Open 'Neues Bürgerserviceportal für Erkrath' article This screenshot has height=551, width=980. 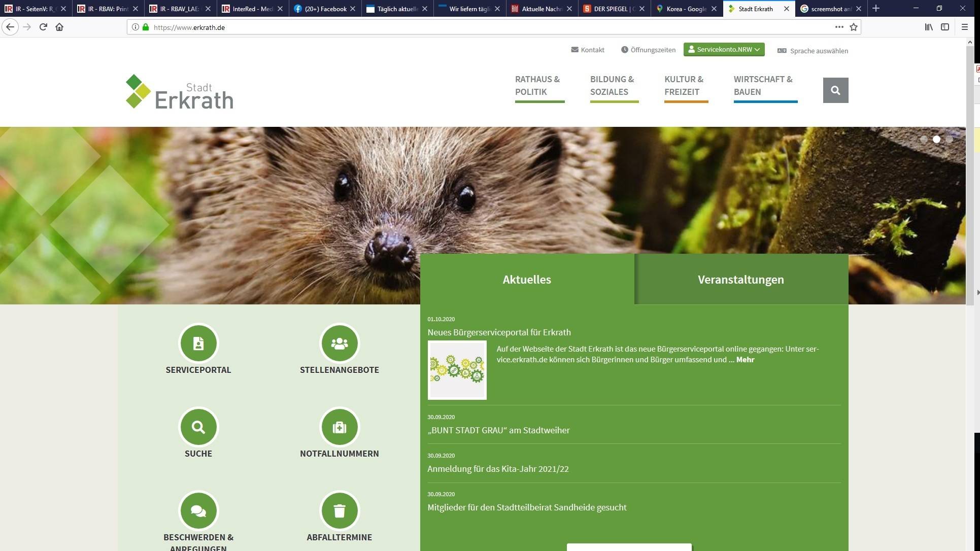pos(499,332)
